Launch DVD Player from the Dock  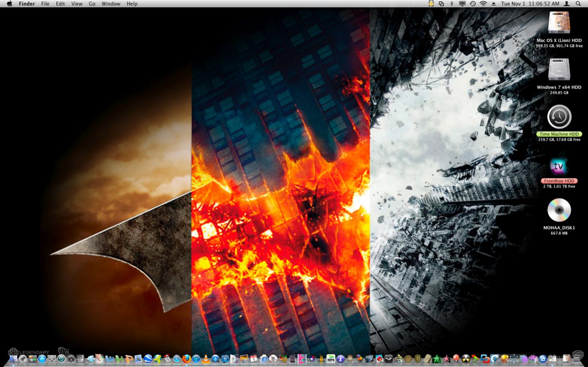tap(273, 359)
